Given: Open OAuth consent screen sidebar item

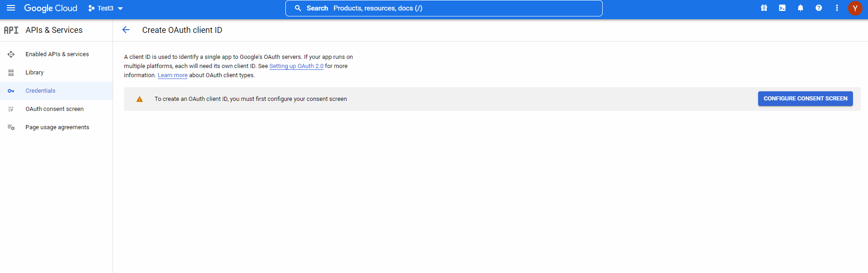Looking at the screenshot, I should click(x=55, y=109).
